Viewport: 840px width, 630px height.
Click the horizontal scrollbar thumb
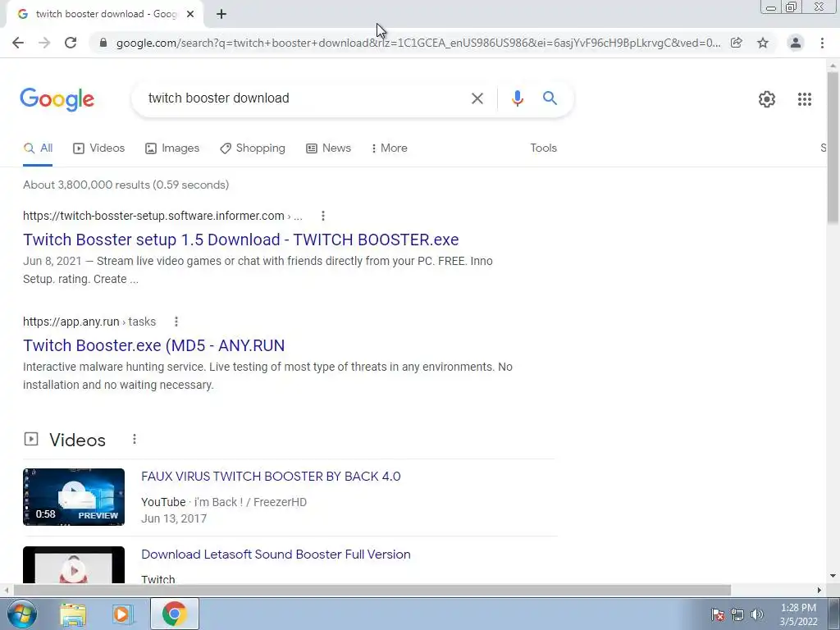point(372,590)
